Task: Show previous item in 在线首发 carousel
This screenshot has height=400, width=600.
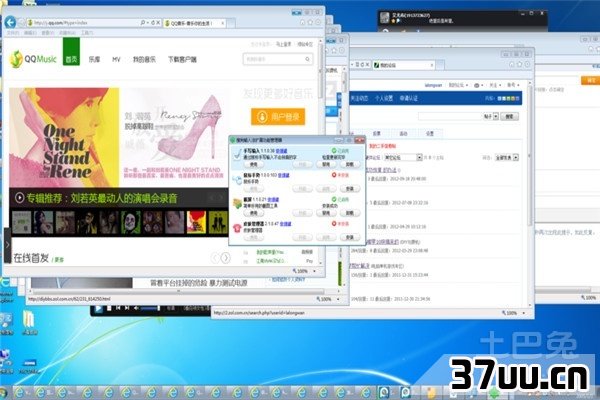Action: (215, 258)
